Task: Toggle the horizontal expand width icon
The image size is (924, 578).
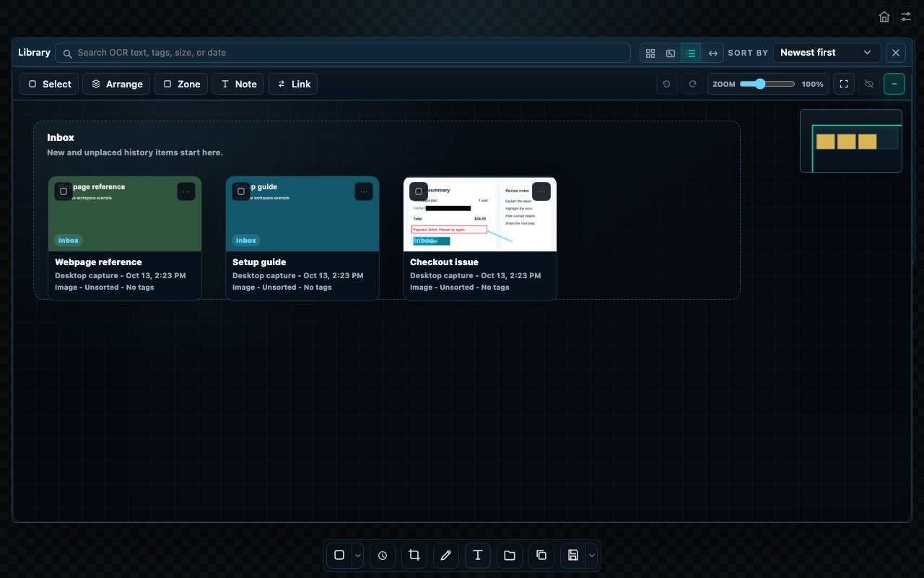Action: click(712, 53)
